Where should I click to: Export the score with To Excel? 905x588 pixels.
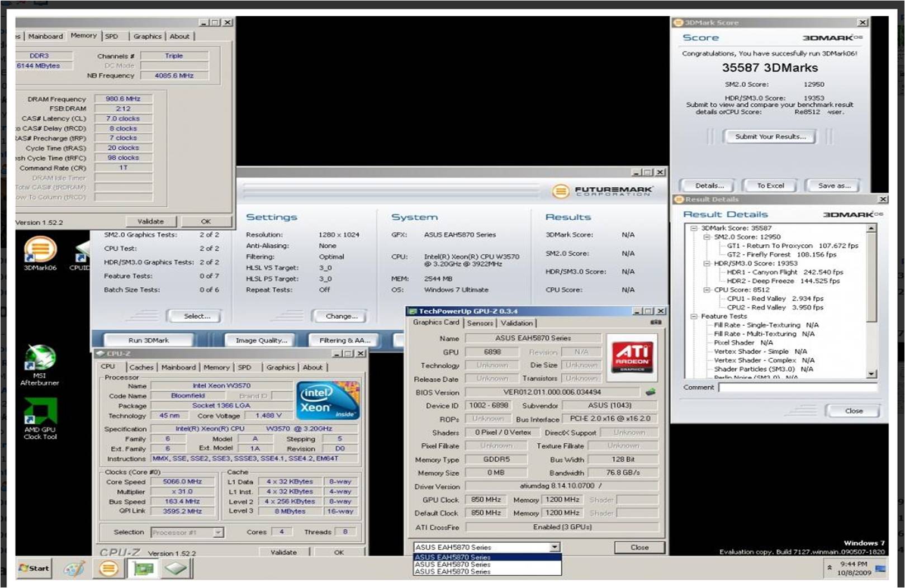pyautogui.click(x=770, y=186)
